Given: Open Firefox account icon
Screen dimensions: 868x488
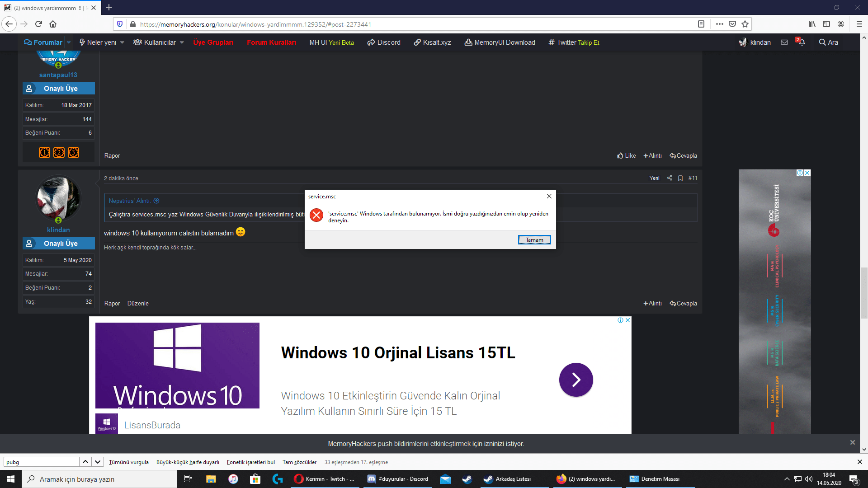Looking at the screenshot, I should pos(841,24).
